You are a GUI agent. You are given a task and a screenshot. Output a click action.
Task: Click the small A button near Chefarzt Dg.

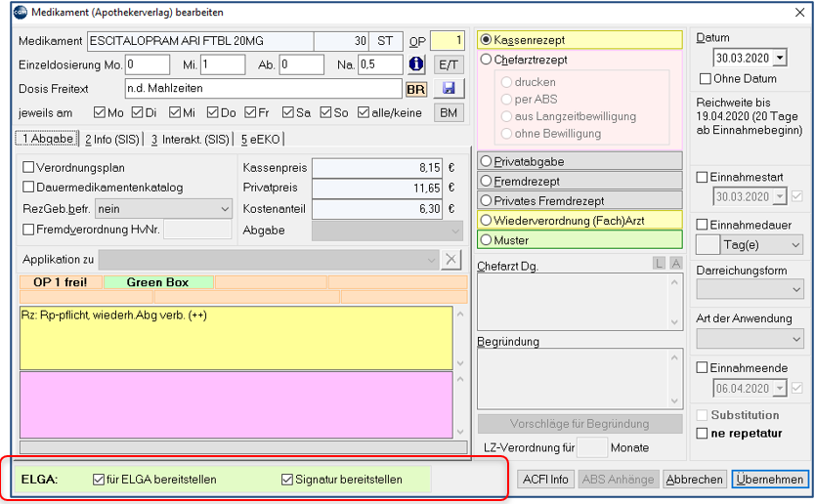tap(675, 264)
